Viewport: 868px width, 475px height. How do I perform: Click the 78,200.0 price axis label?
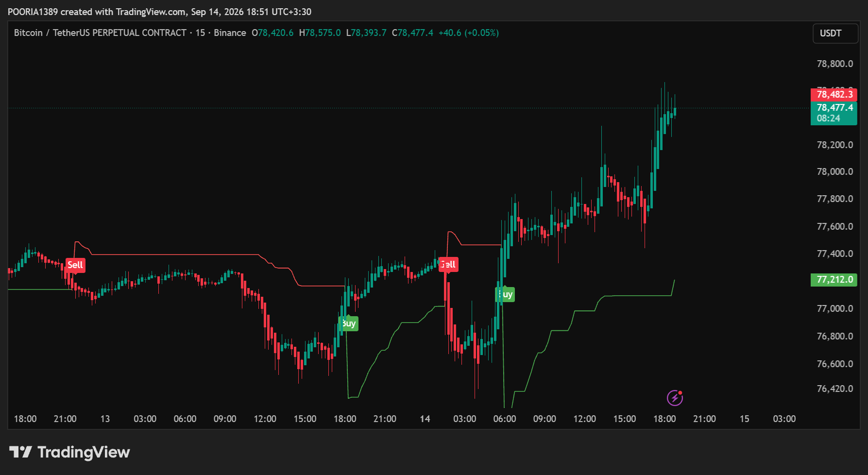834,145
